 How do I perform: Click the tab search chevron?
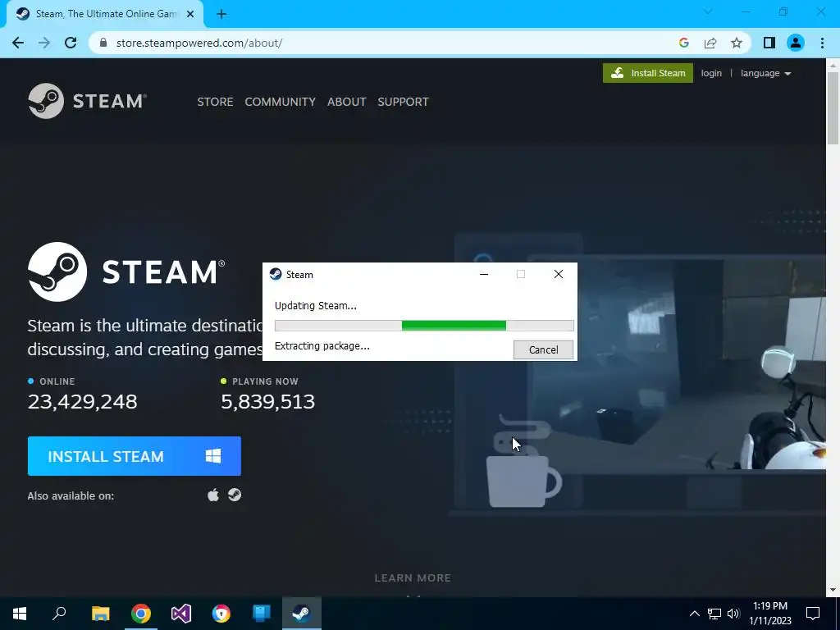(708, 11)
